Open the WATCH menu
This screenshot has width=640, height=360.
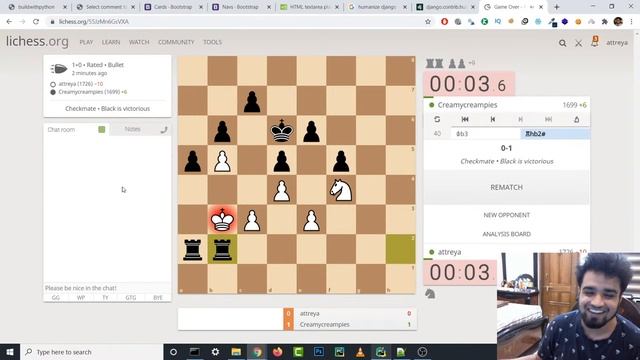pos(139,42)
